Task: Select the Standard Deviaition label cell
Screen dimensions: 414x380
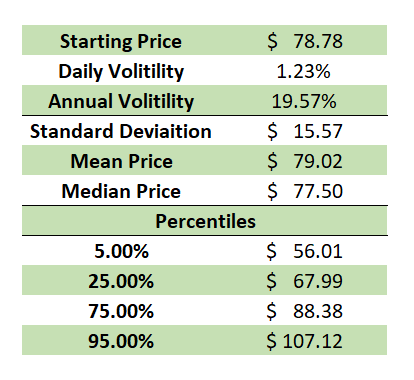Action: coord(121,131)
